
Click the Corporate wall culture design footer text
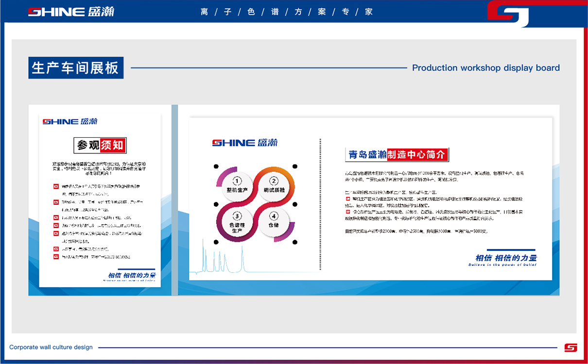tap(51, 347)
